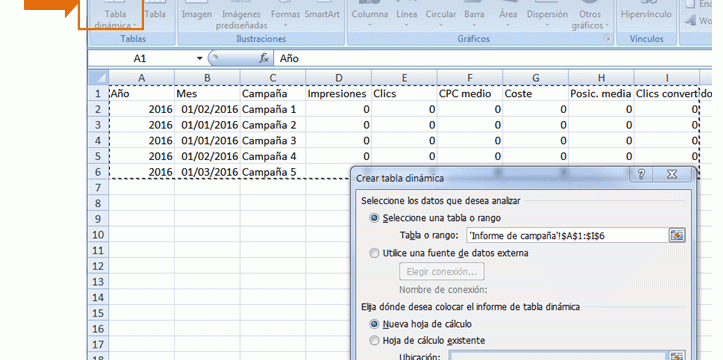Select the Campaña 4 cell
723x360 pixels.
pos(273,156)
